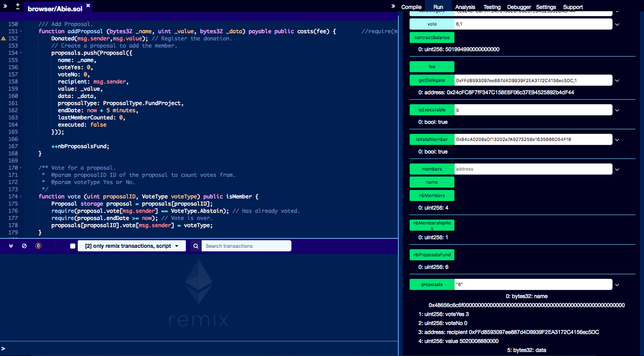Open the Analysis tab
The height and width of the screenshot is (356, 644).
tap(465, 7)
